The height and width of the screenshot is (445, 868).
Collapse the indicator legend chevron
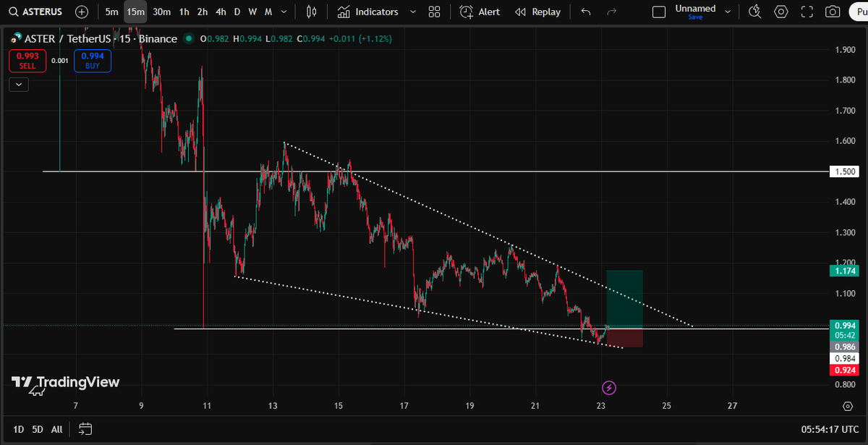(19, 84)
